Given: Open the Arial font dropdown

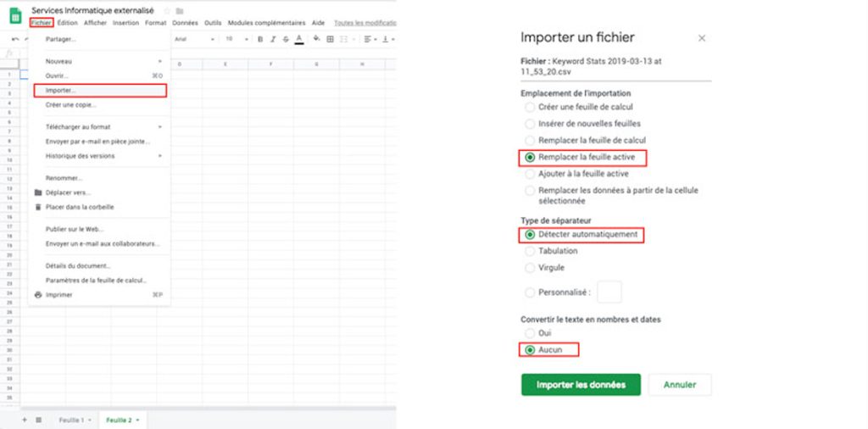Looking at the screenshot, I should (x=195, y=39).
